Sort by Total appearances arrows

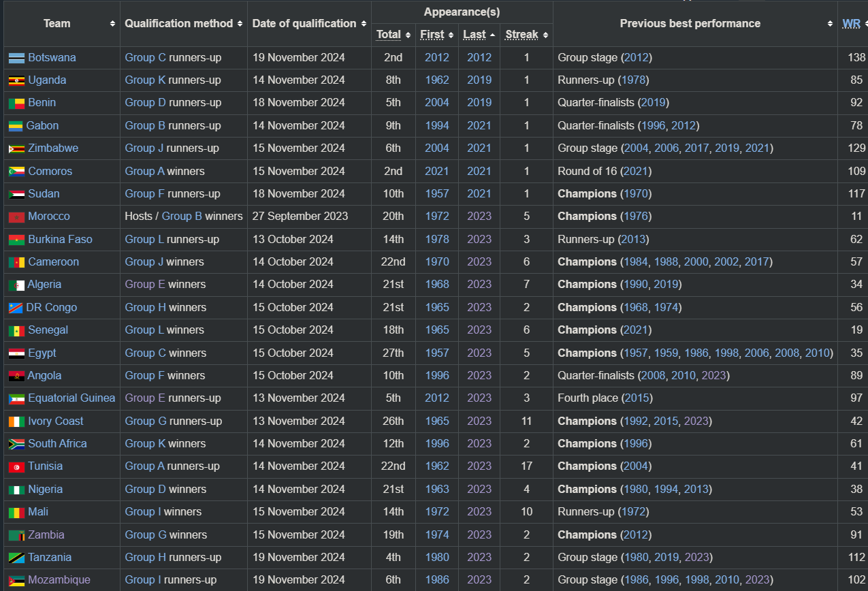tap(408, 35)
